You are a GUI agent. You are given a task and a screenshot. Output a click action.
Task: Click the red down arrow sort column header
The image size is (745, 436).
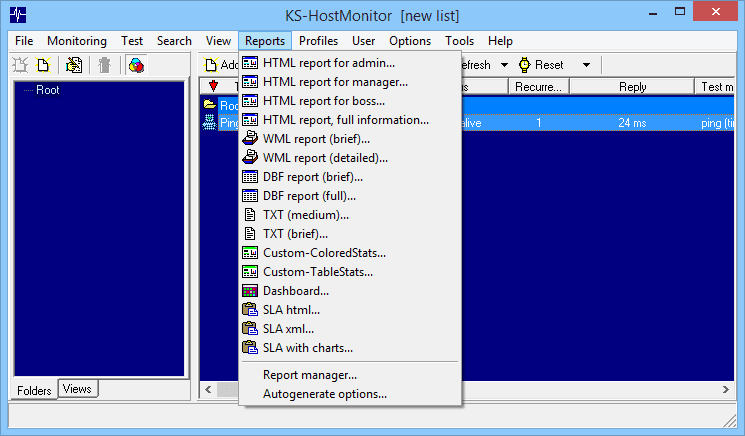213,86
